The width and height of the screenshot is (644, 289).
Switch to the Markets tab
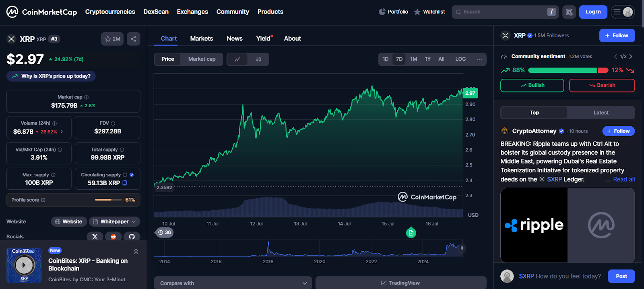[x=202, y=39]
